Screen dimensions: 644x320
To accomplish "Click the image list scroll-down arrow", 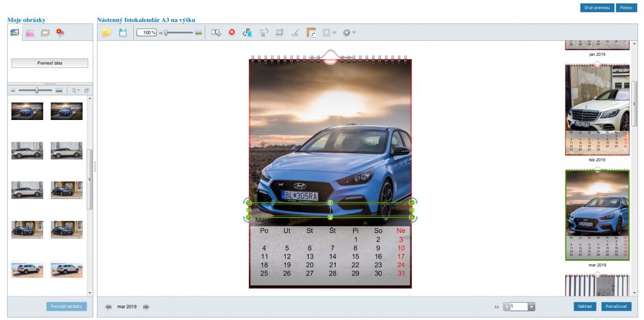I will click(90, 293).
